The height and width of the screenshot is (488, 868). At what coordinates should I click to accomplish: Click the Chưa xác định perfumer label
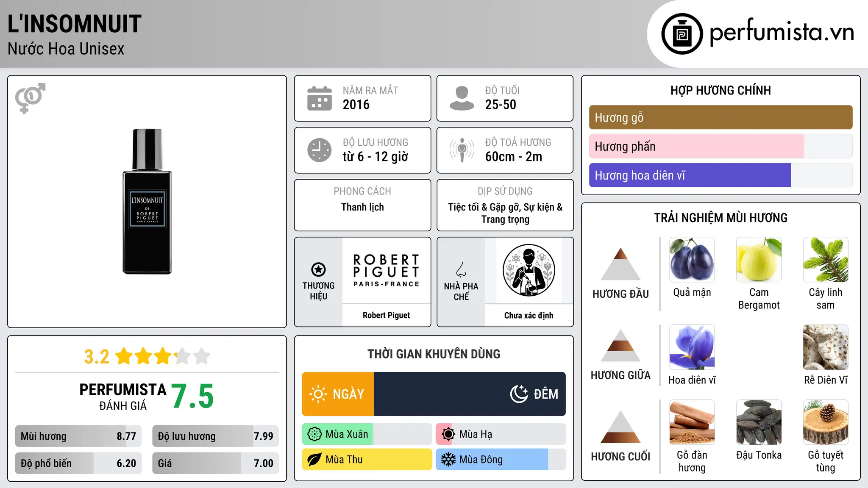529,315
